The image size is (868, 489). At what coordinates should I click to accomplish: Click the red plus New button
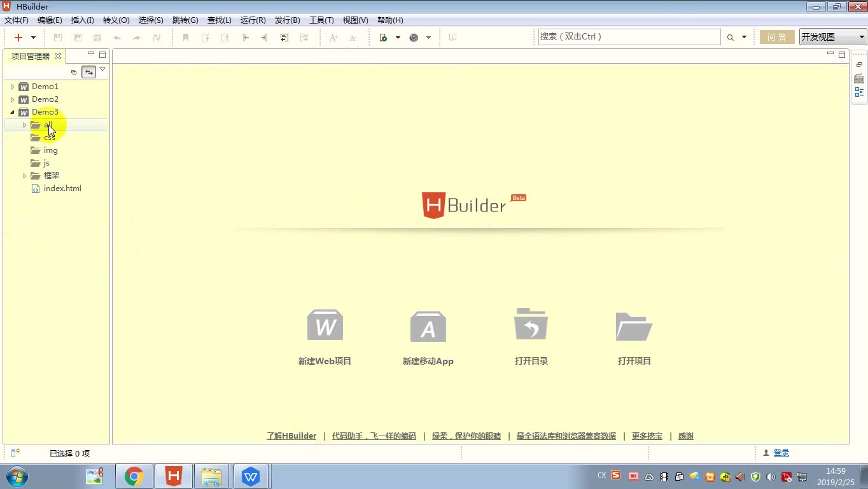click(18, 38)
